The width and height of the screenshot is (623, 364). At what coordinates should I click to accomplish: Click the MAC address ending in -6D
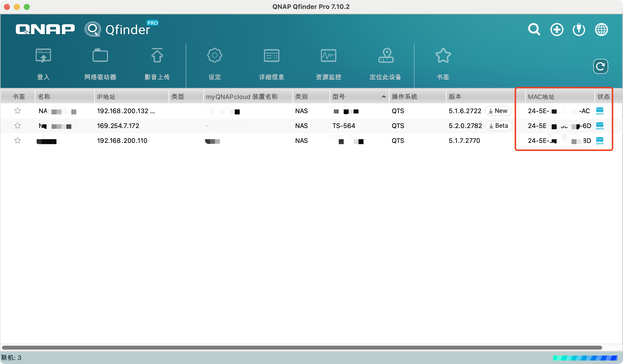pyautogui.click(x=559, y=126)
